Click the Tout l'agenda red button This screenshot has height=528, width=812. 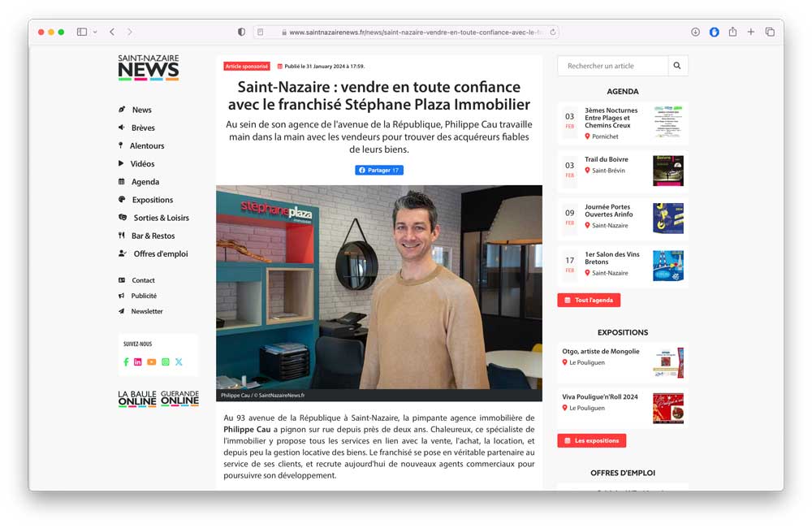click(x=589, y=300)
